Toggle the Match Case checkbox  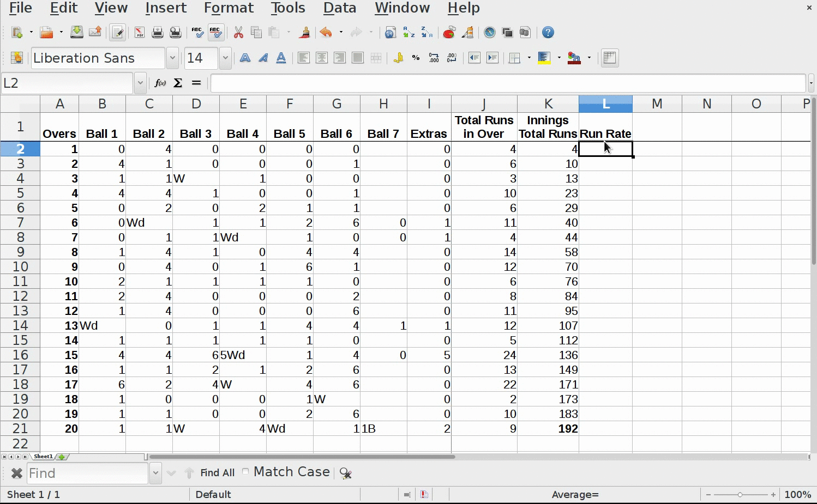click(245, 472)
